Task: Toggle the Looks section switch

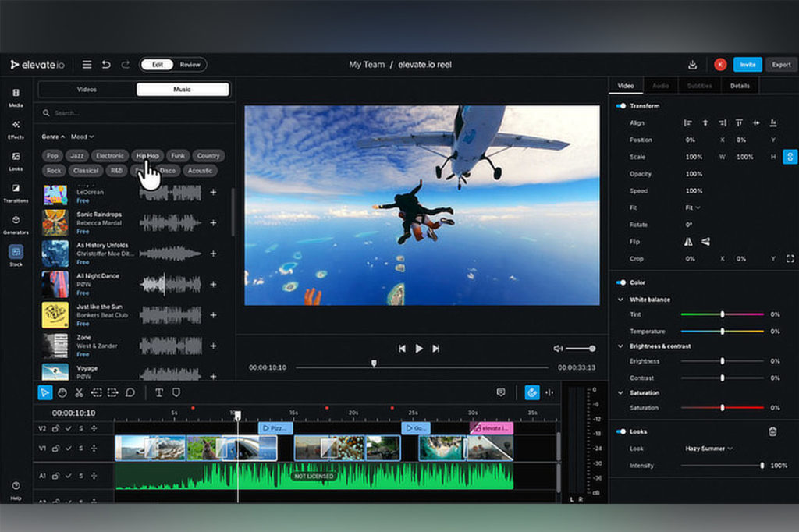Action: [620, 431]
